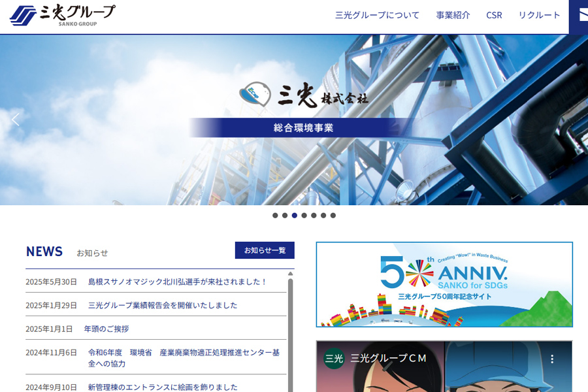The width and height of the screenshot is (588, 392).
Task: Click the 三光株式会社 slide logo
Action: click(x=304, y=95)
